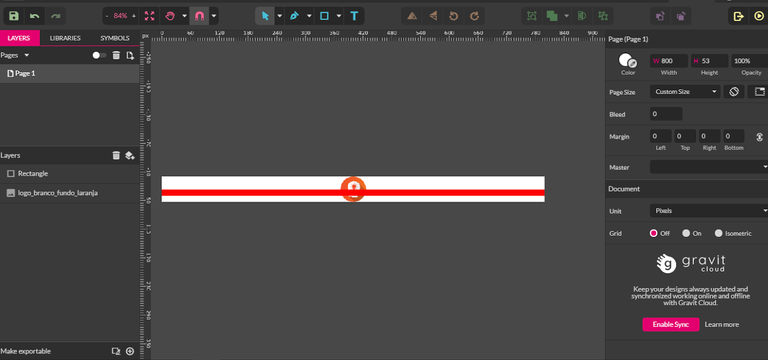Add a new layer with layer-plus icon
This screenshot has width=768, height=360.
tap(130, 155)
